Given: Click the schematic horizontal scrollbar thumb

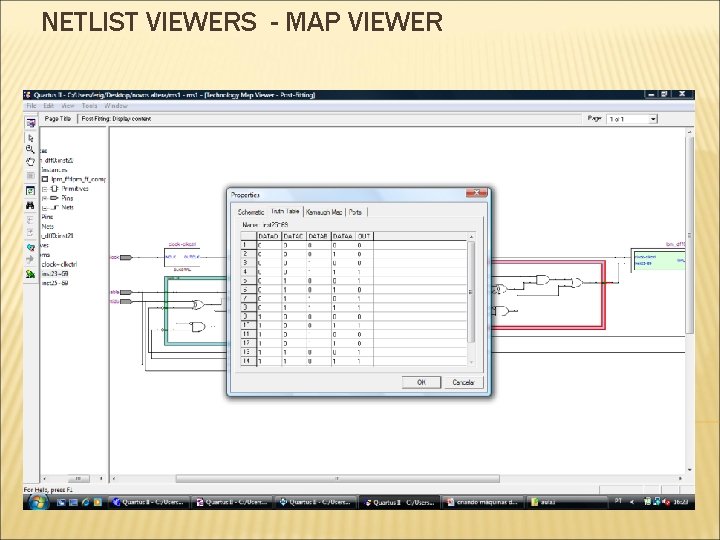Looking at the screenshot, I should tap(338, 478).
